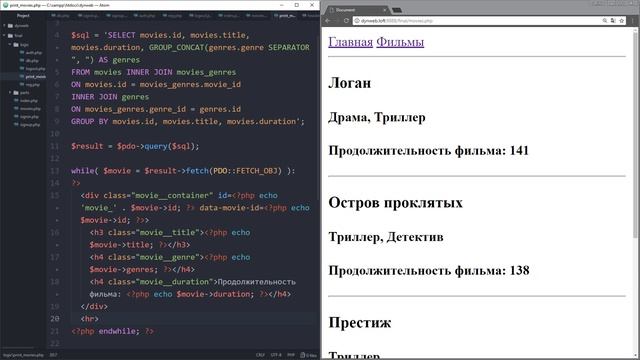Image resolution: width=640 pixels, height=360 pixels.
Task: Click the Остров проклятых movie heading
Action: [395, 202]
